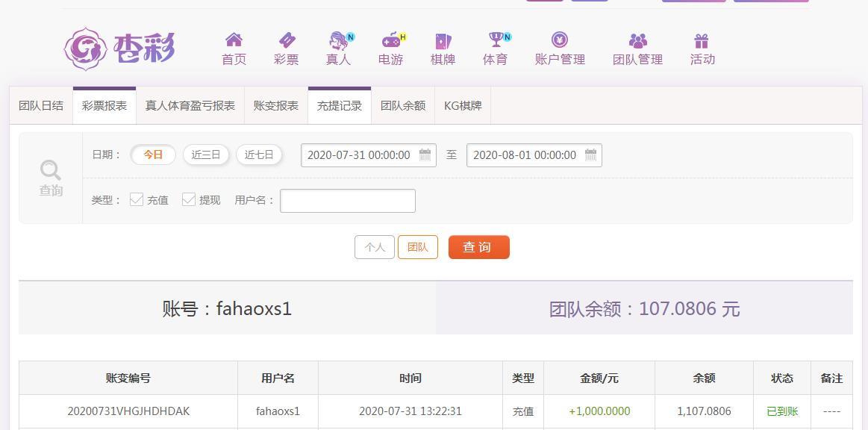Click the 账变编号 column header
Screen dimensions: 868x430
pos(128,378)
